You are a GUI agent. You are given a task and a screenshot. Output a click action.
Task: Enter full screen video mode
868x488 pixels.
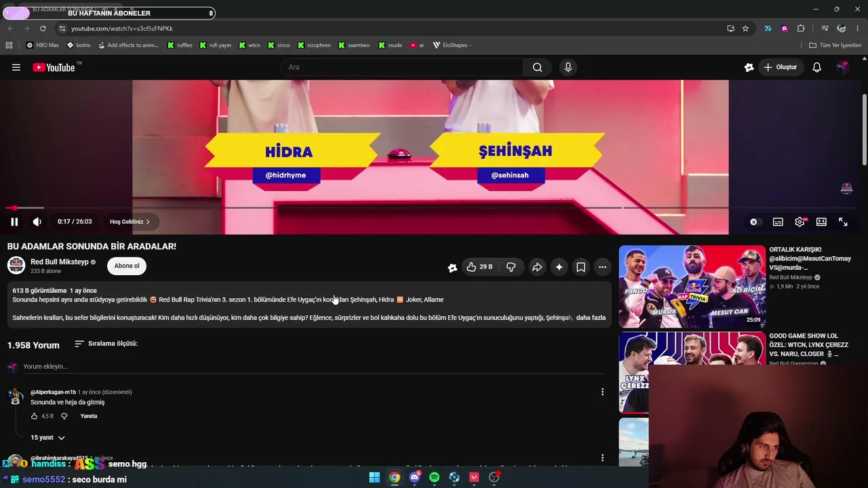point(843,222)
